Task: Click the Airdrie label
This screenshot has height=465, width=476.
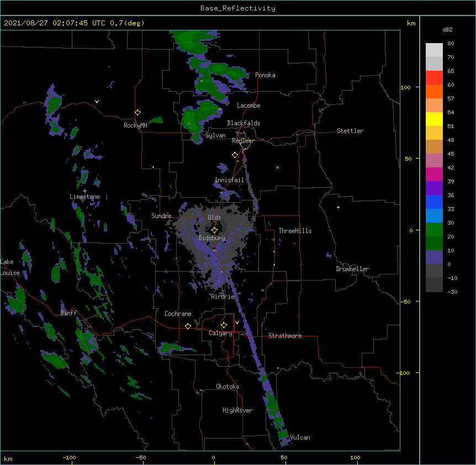Action: [223, 297]
